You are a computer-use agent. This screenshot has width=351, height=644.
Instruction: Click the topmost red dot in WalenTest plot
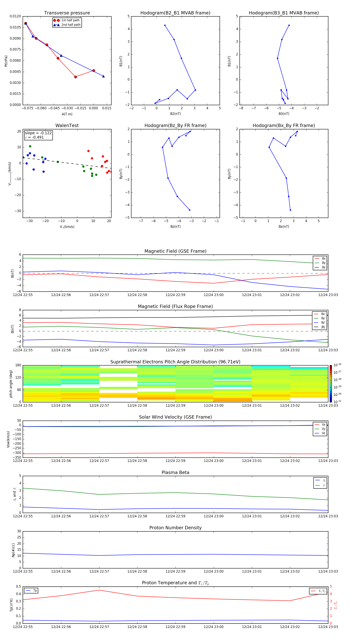tap(89, 151)
